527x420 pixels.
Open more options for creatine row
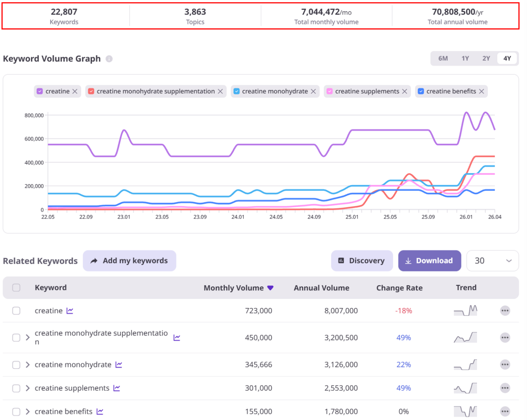505,311
